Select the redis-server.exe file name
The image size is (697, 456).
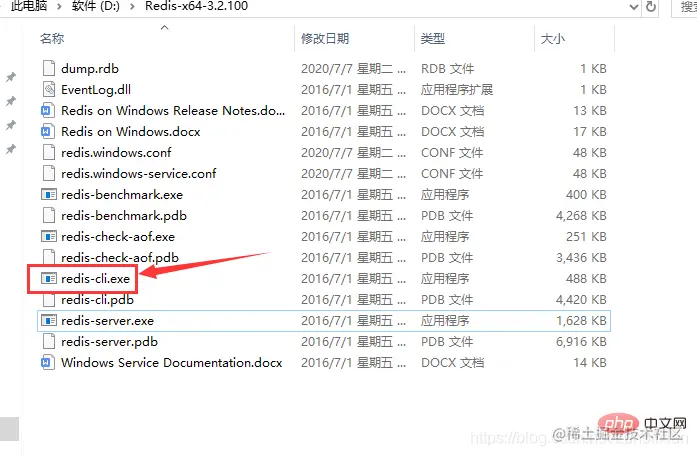(108, 320)
